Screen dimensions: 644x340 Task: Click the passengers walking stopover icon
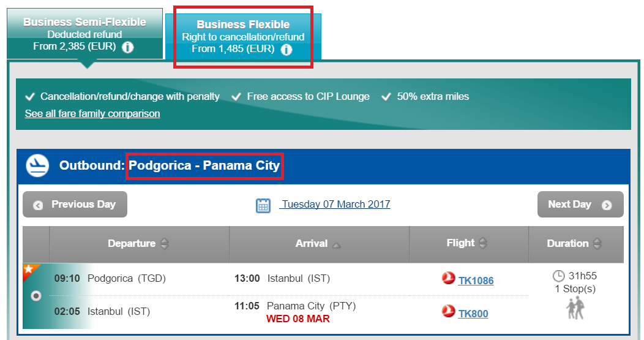575,308
